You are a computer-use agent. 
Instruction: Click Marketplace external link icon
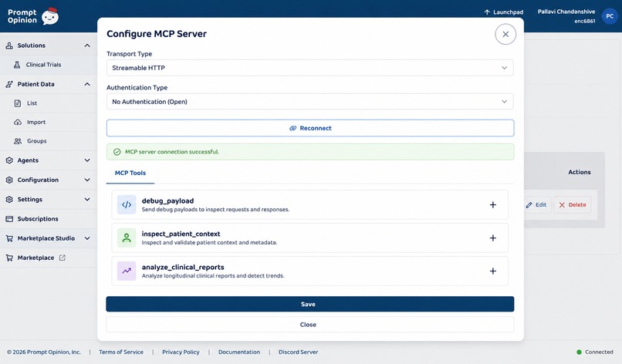[63, 258]
